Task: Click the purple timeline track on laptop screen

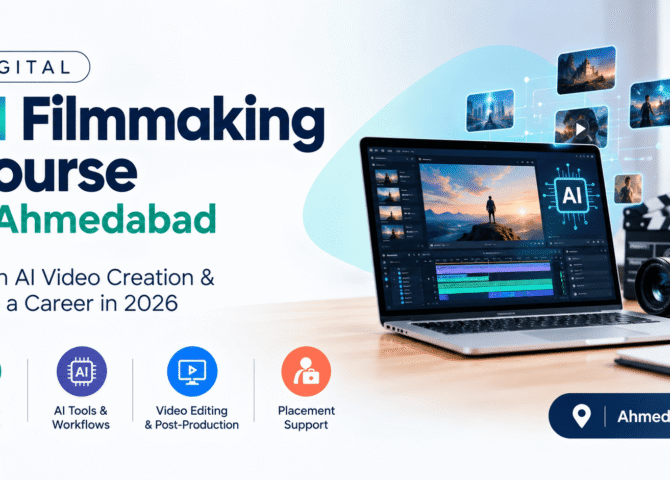Action: coord(493,268)
